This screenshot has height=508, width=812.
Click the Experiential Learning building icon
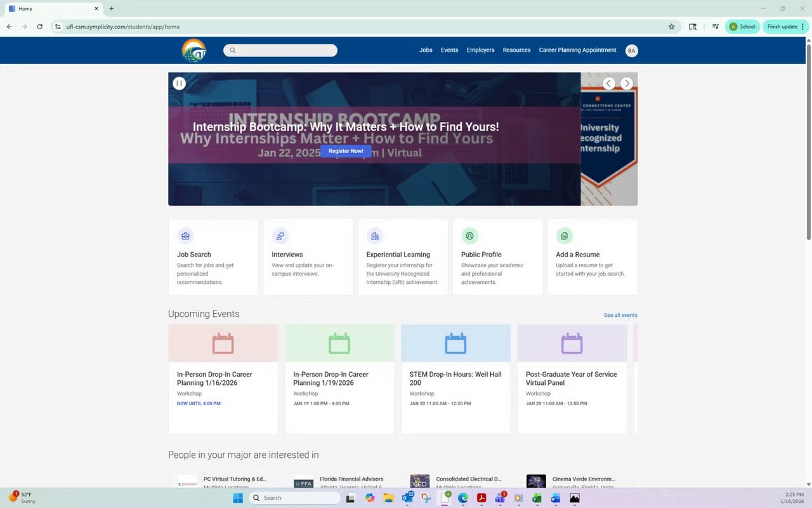(374, 236)
